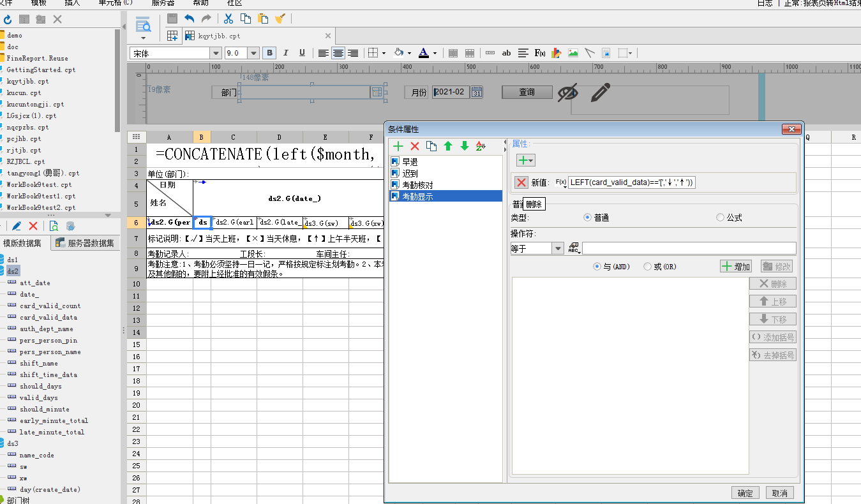Open font color picker
Screen dimensions: 861x504
[x=428, y=53]
